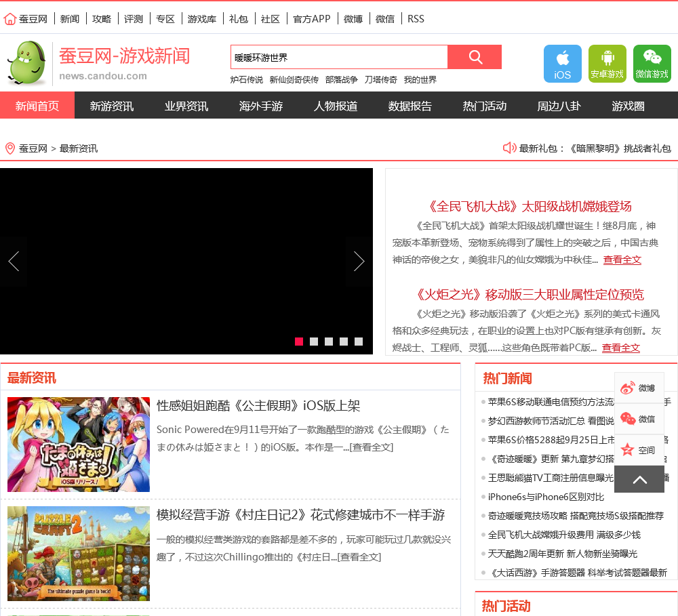The image size is (678, 616).
Task: Open the Puzzle Craft 2 article thumbnail
Action: coord(79,554)
